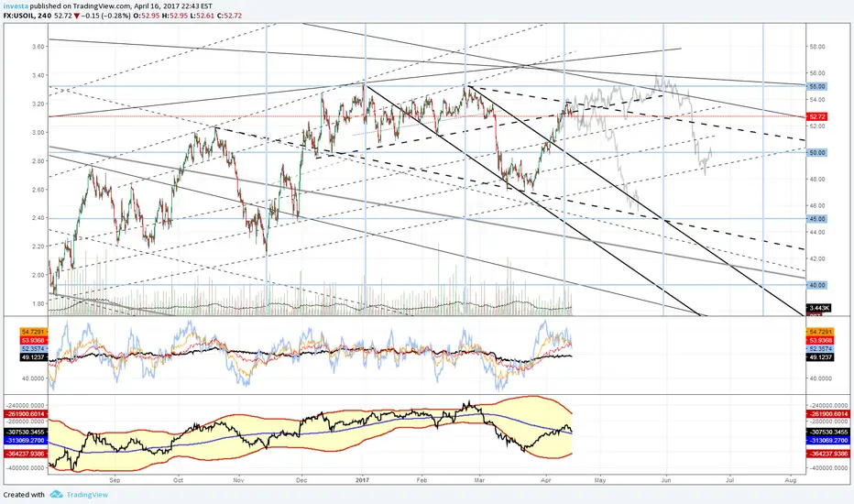Click the blue 52.3574 label on right scale
This screenshot has width=854, height=504.
point(820,349)
